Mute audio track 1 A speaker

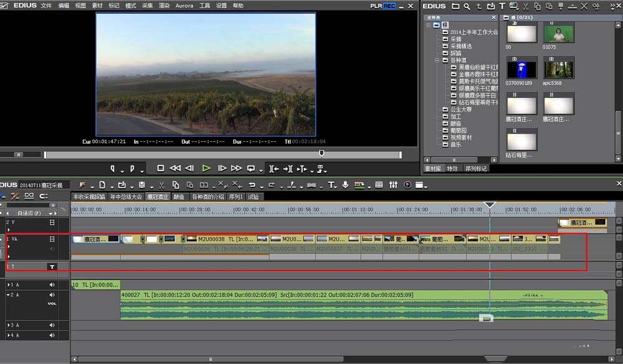click(x=52, y=284)
